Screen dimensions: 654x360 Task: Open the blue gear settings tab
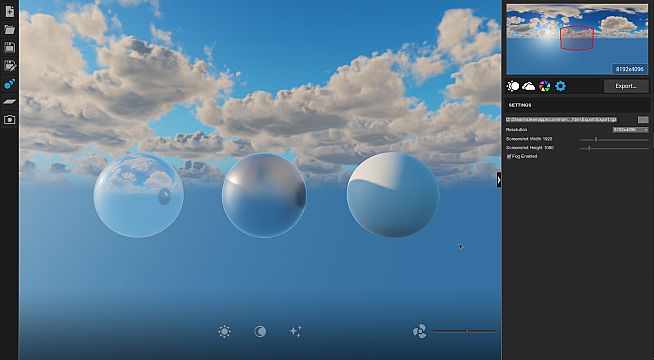click(561, 86)
